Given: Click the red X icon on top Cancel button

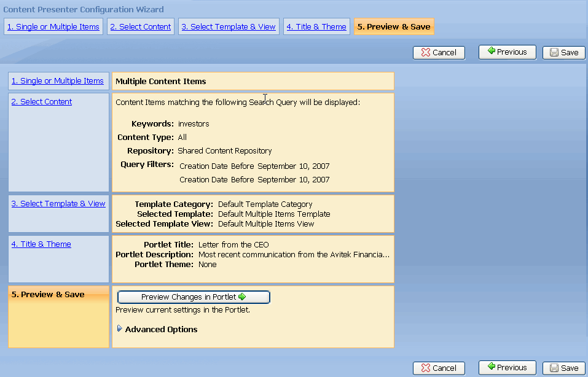Looking at the screenshot, I should tap(425, 52).
